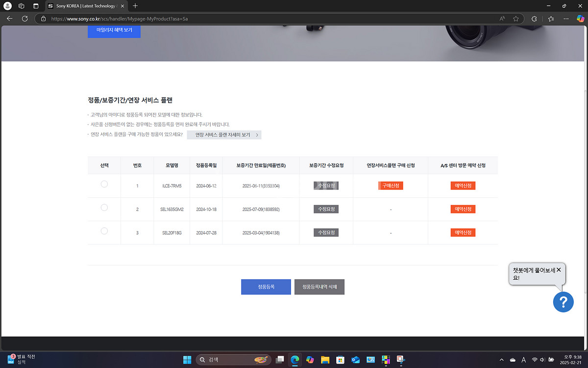Open the Windows Start menu

point(187,360)
